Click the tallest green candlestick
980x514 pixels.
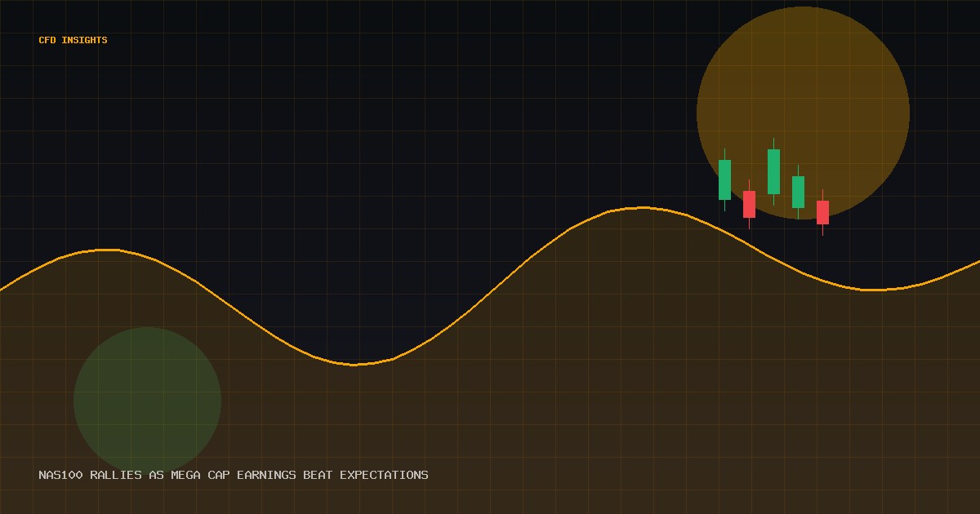tap(773, 171)
